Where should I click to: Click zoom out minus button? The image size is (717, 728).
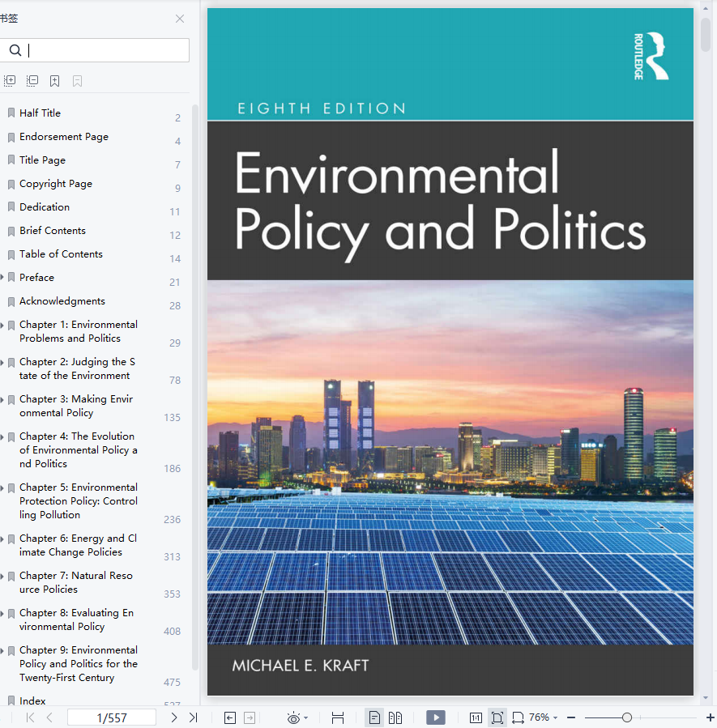pos(571,717)
